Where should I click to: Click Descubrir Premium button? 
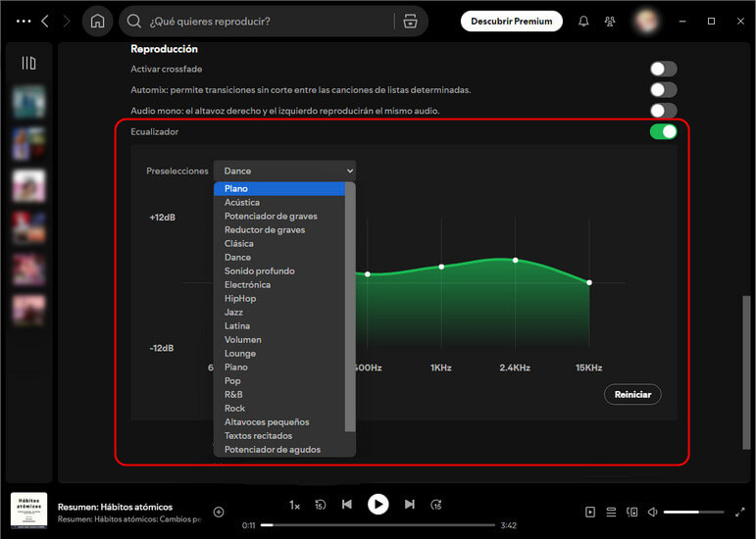512,22
